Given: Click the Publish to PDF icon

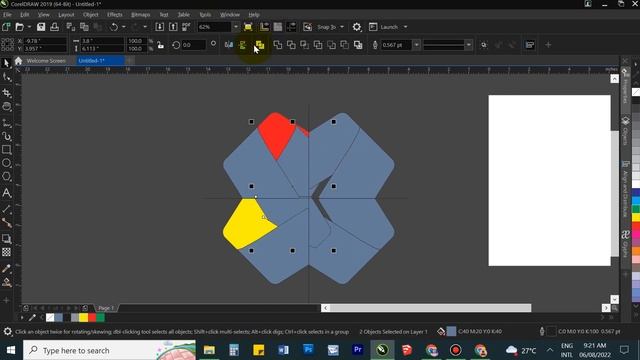Looking at the screenshot, I should pyautogui.click(x=186, y=27).
